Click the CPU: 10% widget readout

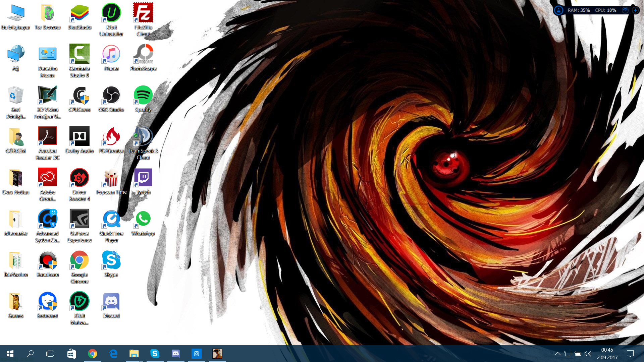point(605,10)
